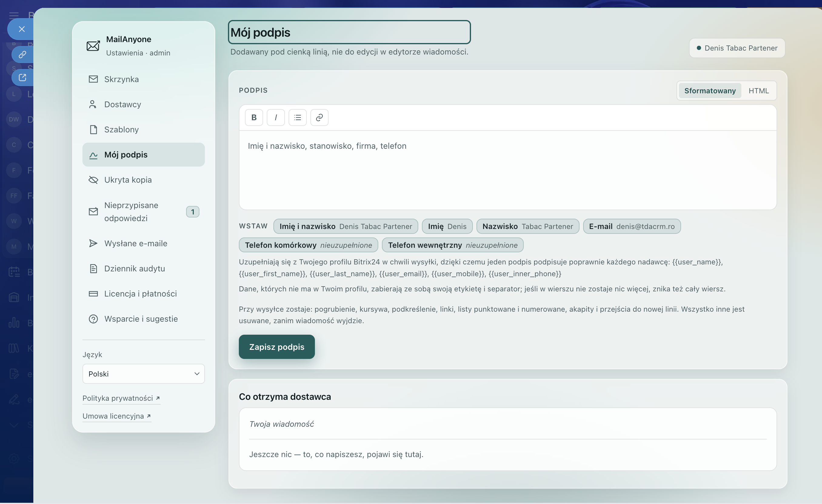Click the copy link chain button
This screenshot has height=504, width=822.
coord(22,54)
